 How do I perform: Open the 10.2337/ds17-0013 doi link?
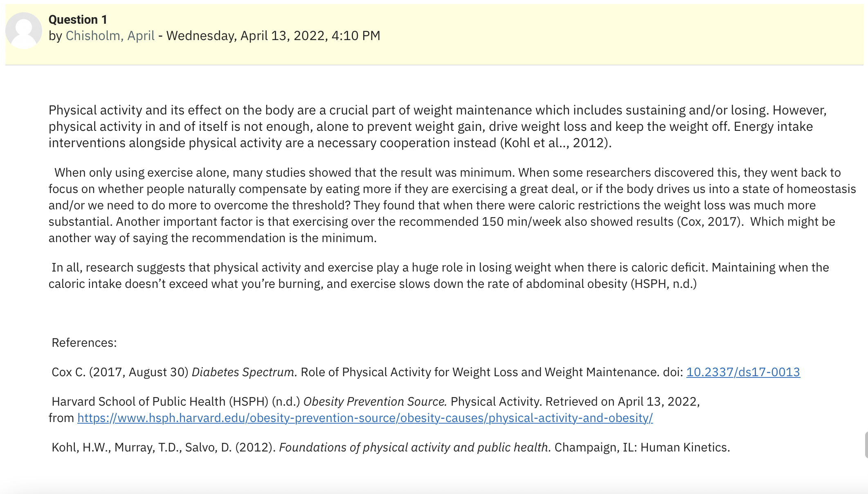click(x=743, y=372)
